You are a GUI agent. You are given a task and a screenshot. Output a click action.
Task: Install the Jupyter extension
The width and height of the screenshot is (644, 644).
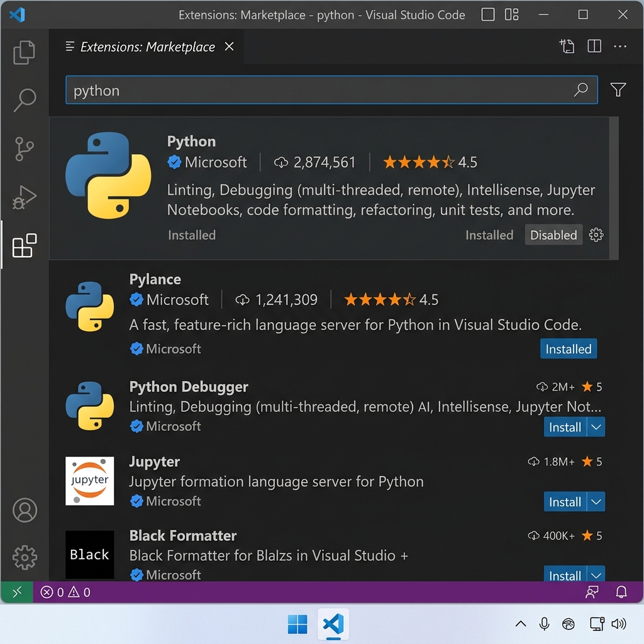[565, 502]
